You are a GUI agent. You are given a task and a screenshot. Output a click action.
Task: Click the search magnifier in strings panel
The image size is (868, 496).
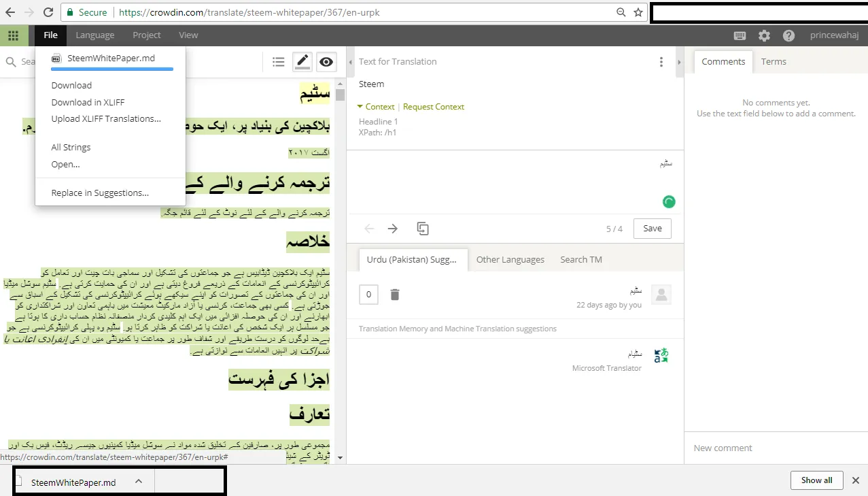coord(11,62)
